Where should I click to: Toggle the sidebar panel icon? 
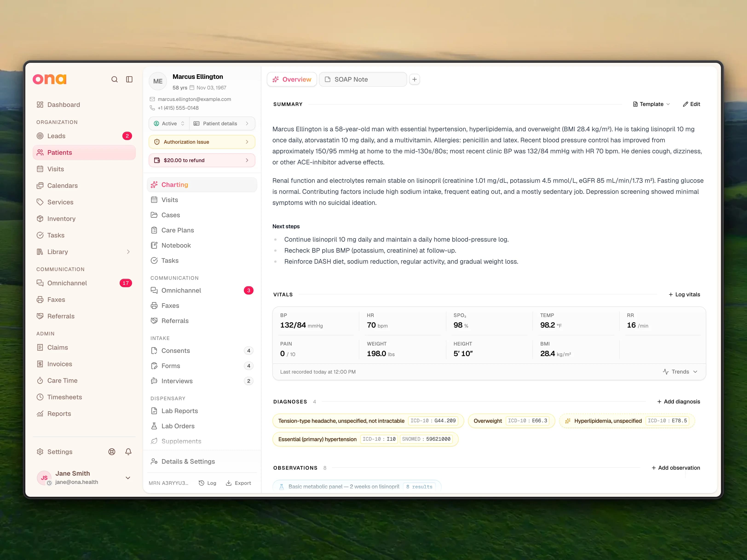click(129, 79)
